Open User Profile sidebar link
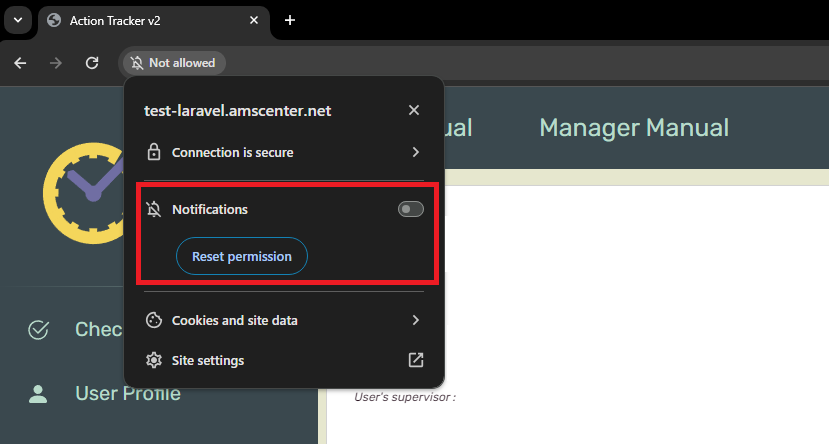 tap(128, 394)
